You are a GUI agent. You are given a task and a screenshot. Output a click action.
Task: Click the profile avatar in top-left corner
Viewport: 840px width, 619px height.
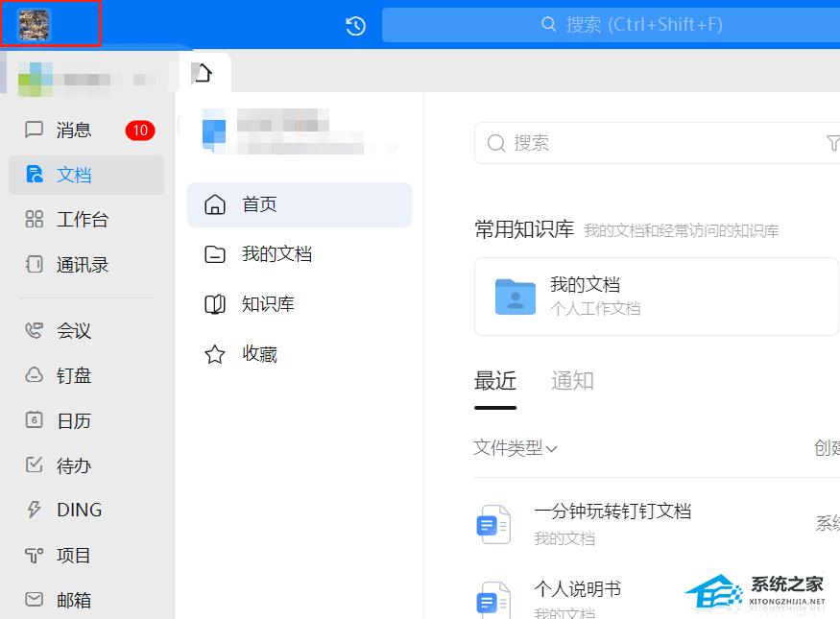coord(34,23)
